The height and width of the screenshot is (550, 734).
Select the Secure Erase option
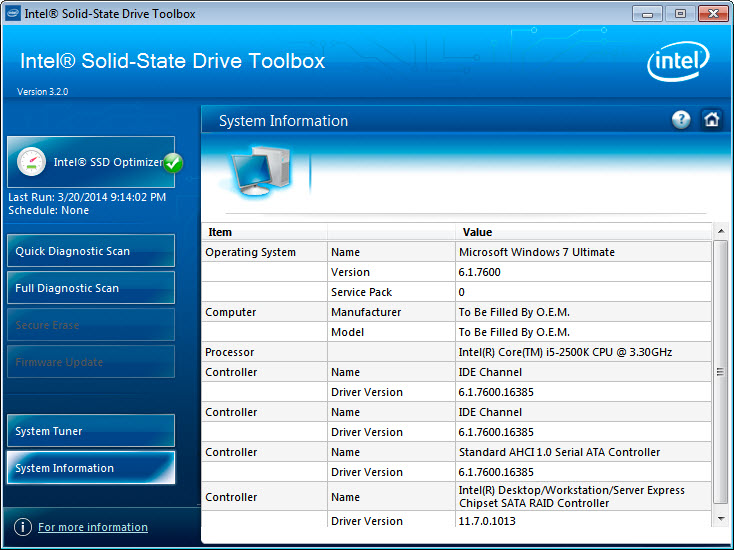click(91, 325)
